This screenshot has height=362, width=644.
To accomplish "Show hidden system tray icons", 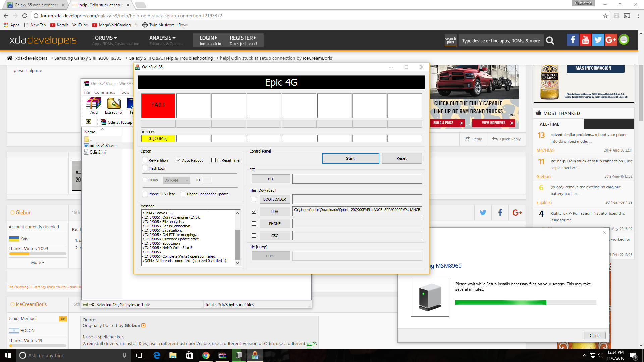I will coord(585,355).
